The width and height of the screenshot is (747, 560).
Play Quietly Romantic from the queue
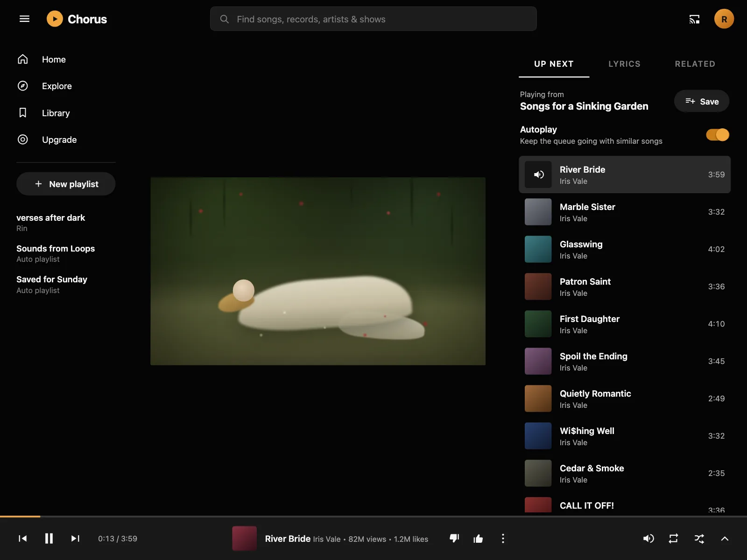[625, 399]
